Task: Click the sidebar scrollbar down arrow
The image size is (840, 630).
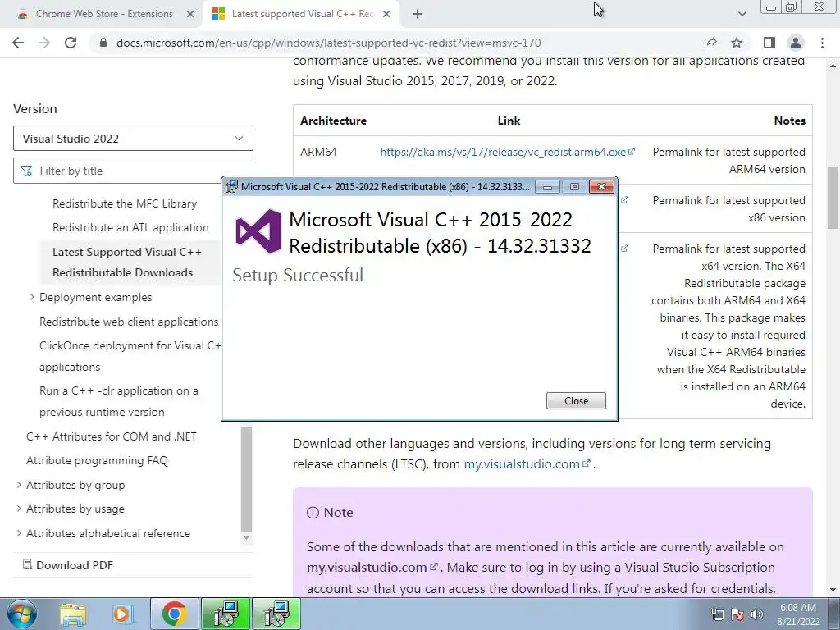Action: tap(246, 538)
